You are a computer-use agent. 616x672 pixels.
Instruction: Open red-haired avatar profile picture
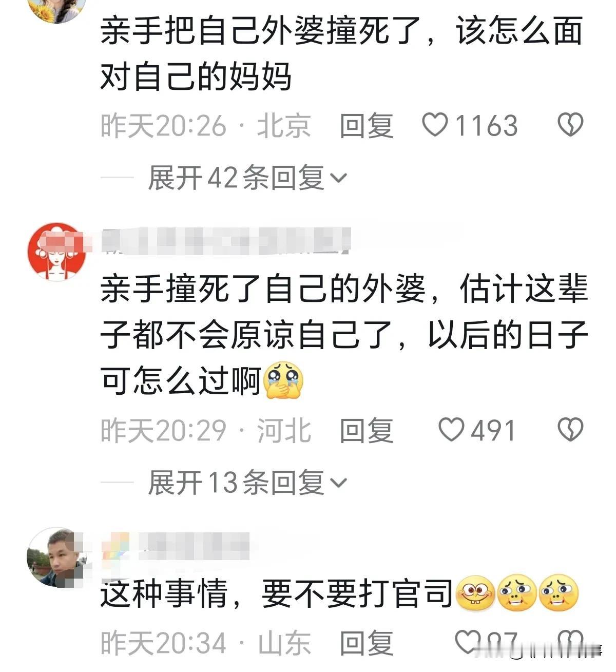56,252
